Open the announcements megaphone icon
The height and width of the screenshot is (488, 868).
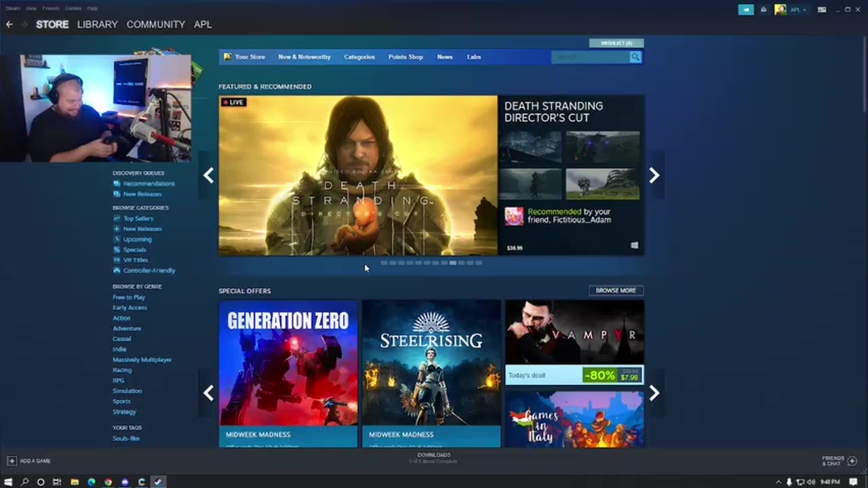(x=746, y=9)
